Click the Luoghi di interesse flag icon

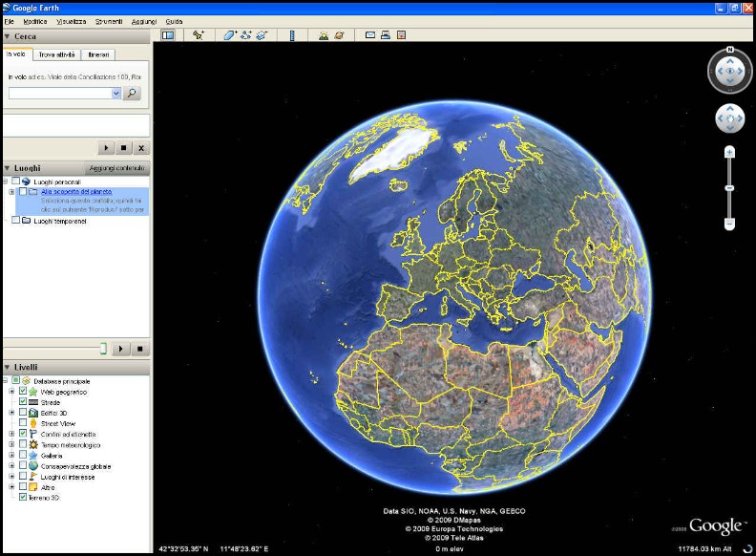[x=32, y=477]
